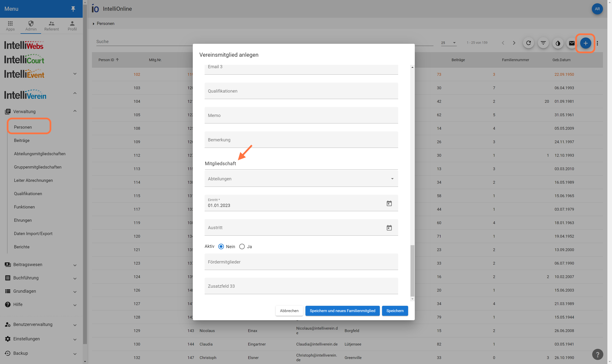Expand the IntelliEvent section

pyautogui.click(x=75, y=74)
